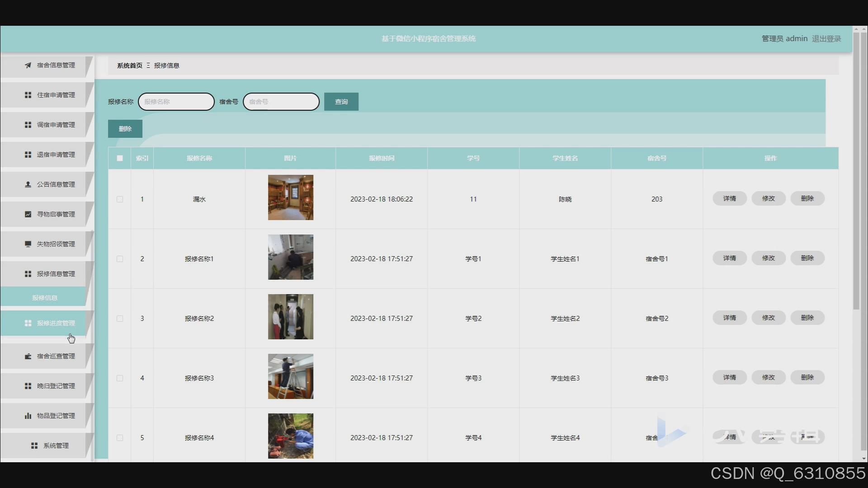Check the checkbox for row 报修名称2

tap(120, 319)
